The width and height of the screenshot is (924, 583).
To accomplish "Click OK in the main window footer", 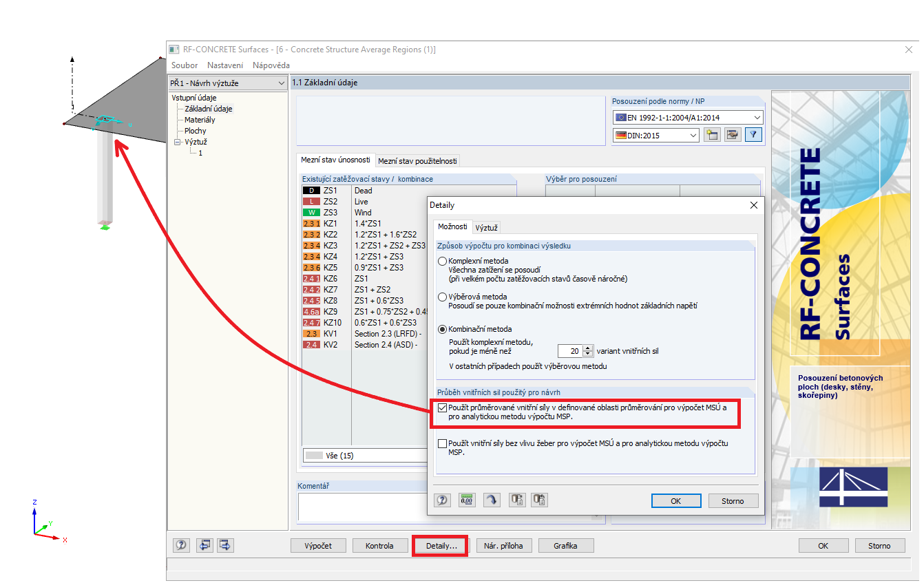I will click(823, 546).
